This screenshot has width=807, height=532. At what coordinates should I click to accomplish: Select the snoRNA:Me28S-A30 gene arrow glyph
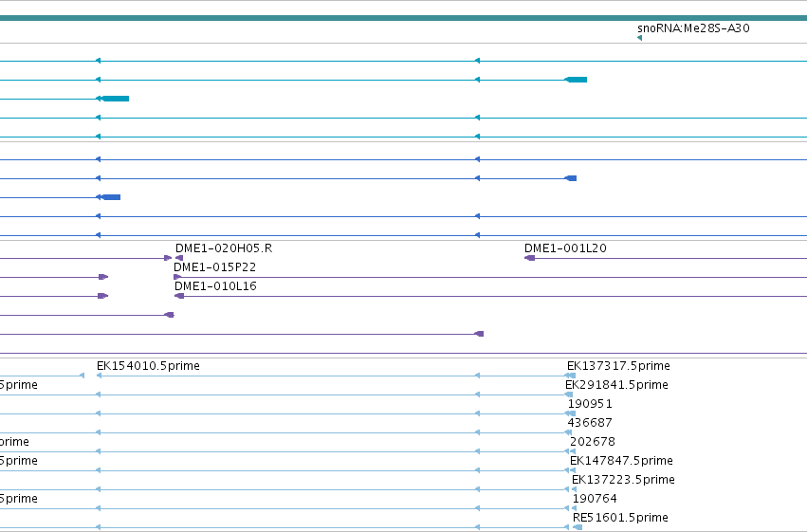[639, 38]
